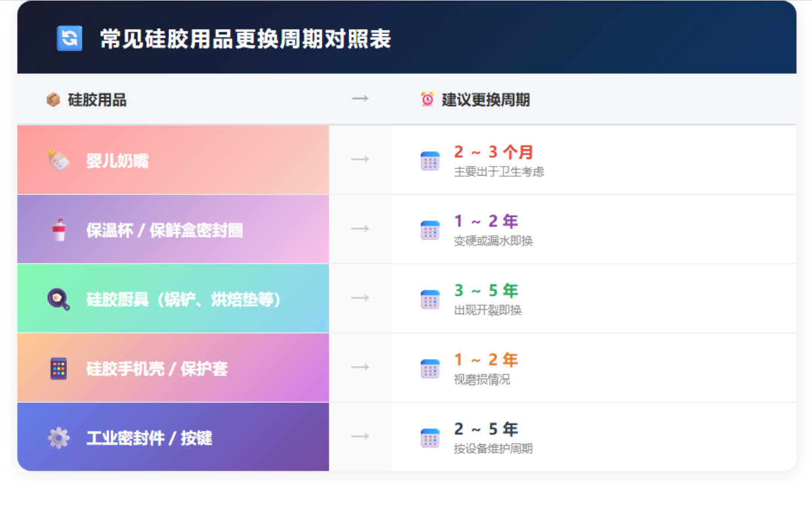Click the gear icon for 工业密封件
The width and height of the screenshot is (812, 519).
[x=59, y=438]
